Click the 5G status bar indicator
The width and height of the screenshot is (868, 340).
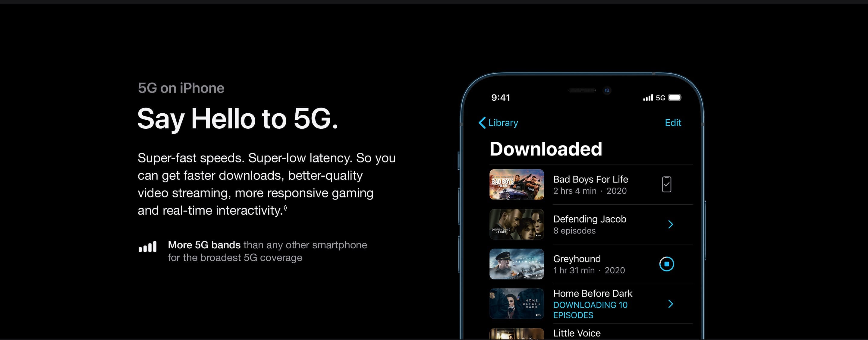[660, 98]
